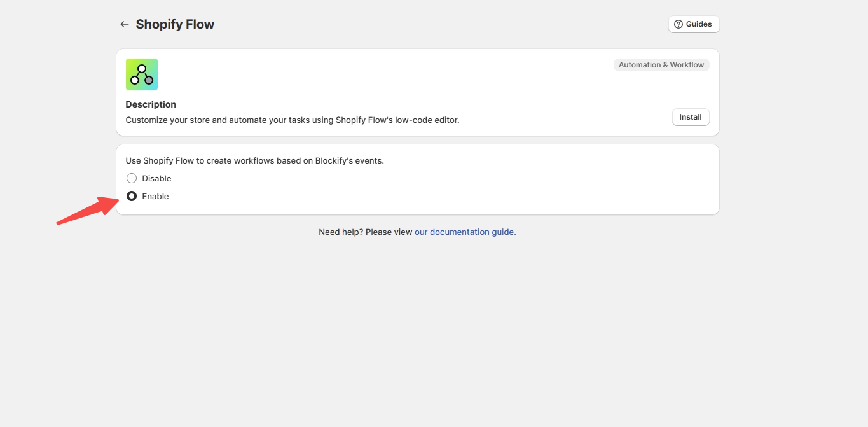This screenshot has height=427, width=868.
Task: Click the description text about low-code editor
Action: click(x=292, y=120)
